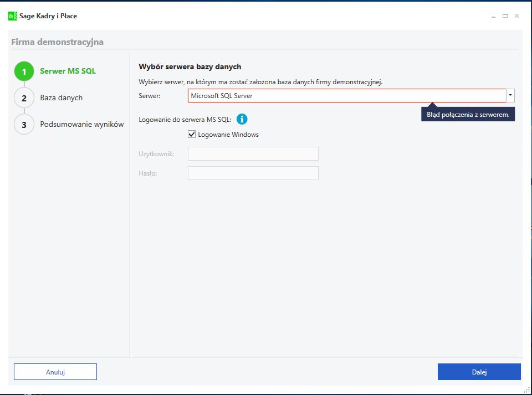Click the Logowanie do serwera MS SQL label
Image resolution: width=532 pixels, height=395 pixels.
[185, 119]
